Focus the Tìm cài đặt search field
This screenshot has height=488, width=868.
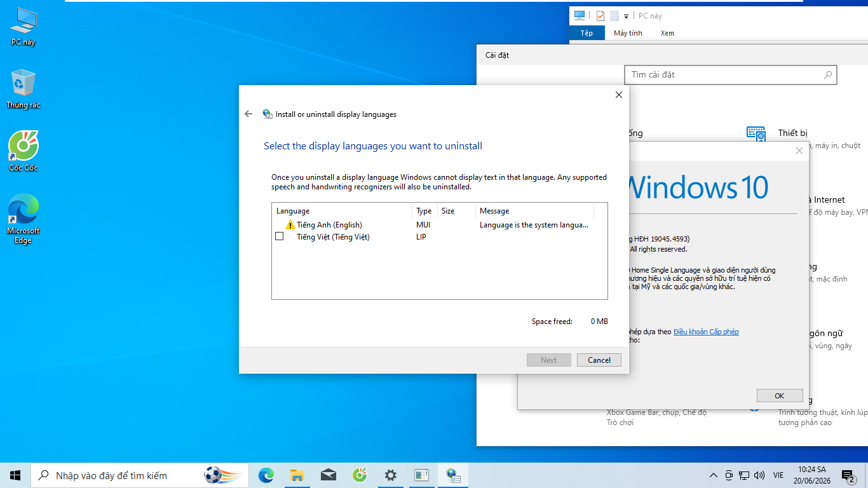(x=731, y=75)
